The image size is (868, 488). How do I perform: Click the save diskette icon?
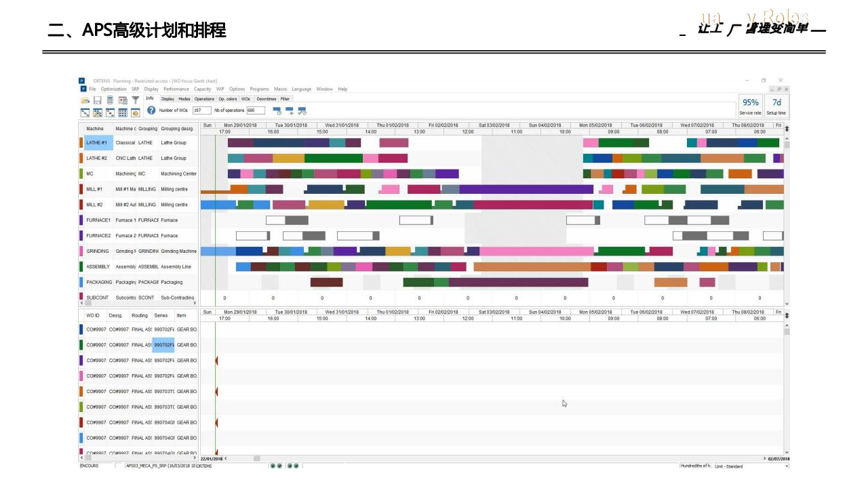pyautogui.click(x=98, y=100)
